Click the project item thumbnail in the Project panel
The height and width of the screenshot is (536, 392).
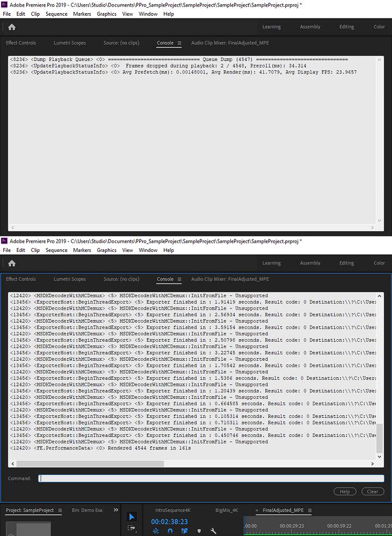click(28, 529)
